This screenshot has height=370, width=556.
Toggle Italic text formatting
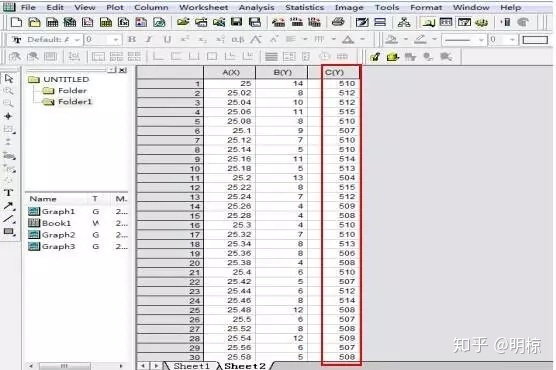click(149, 39)
